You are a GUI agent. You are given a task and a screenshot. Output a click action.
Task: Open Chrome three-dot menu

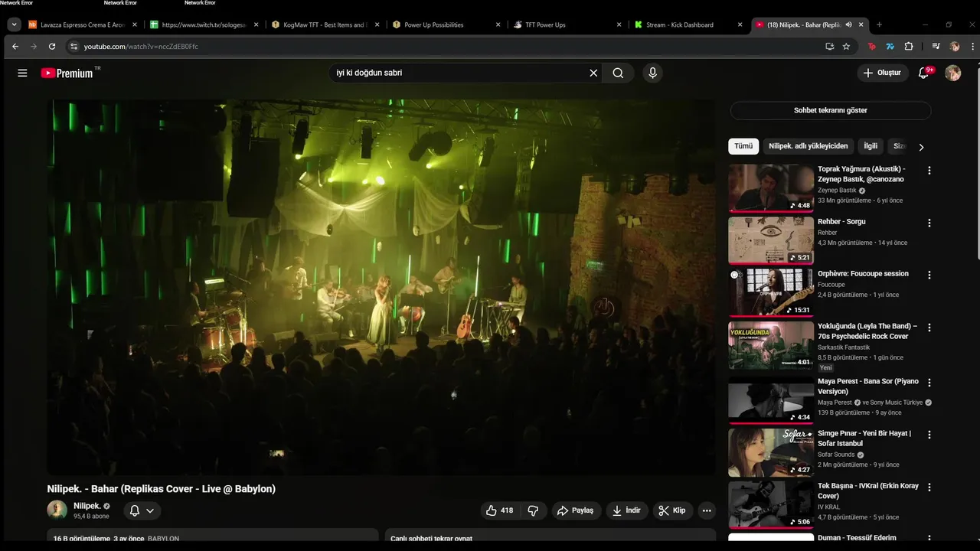pos(973,46)
